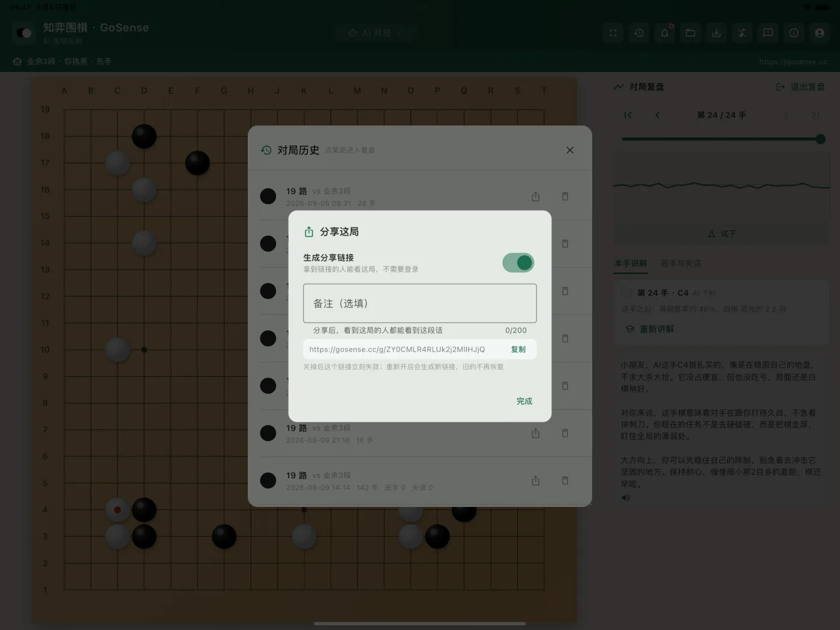This screenshot has width=840, height=630.
Task: Toggle the muted sound icon
Action: coord(742,33)
